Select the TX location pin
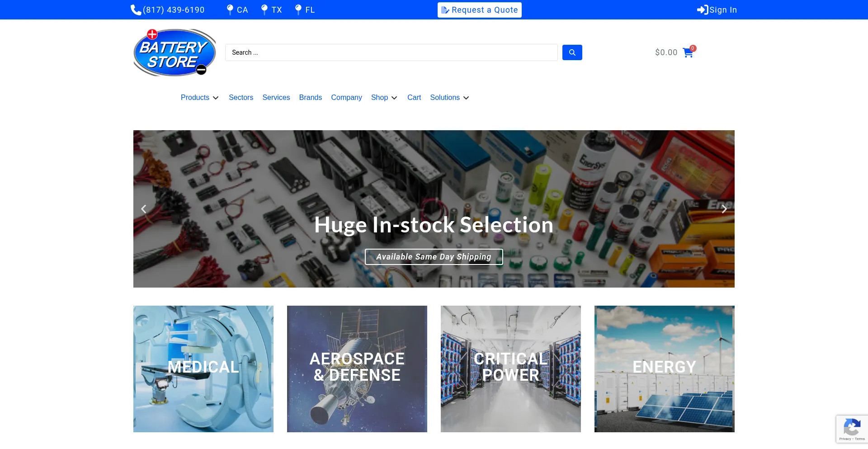Viewport: 868px width, 449px height. (x=264, y=10)
